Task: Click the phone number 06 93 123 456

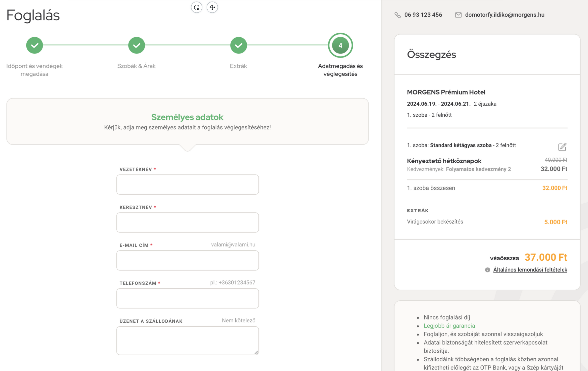Action: click(423, 15)
